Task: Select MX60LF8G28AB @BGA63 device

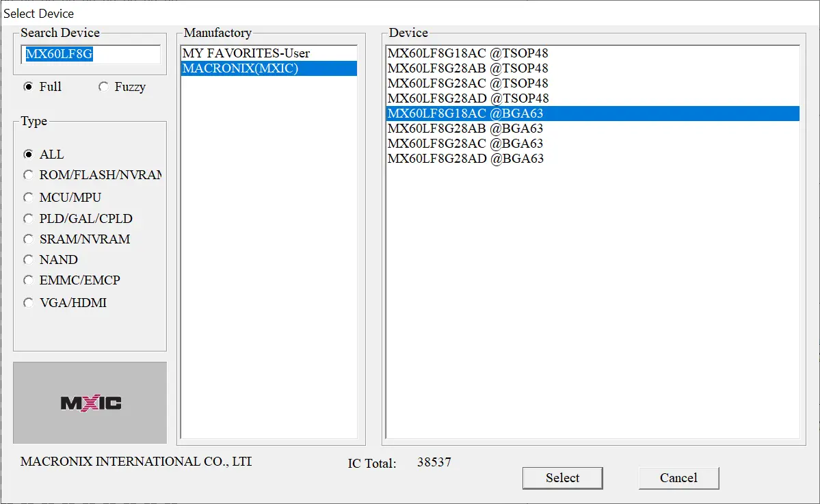Action: (x=592, y=129)
